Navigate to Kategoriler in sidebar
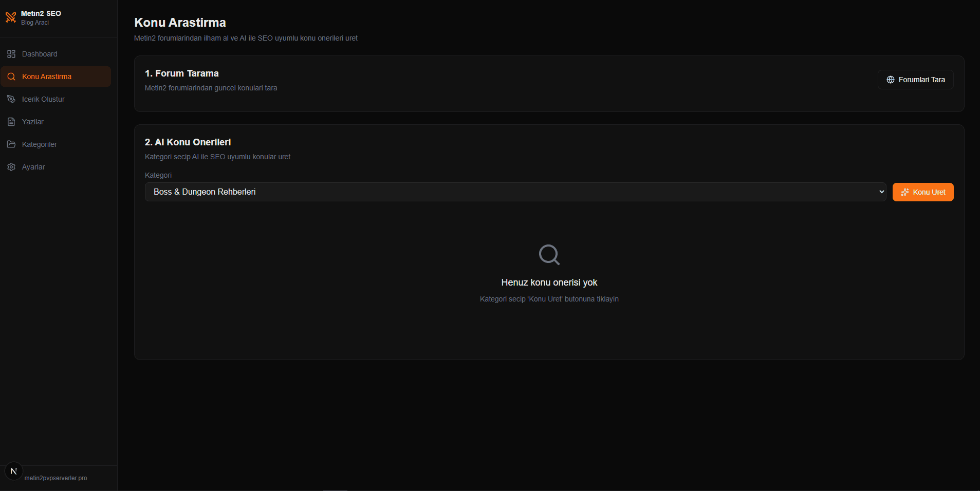Viewport: 980px width, 491px height. click(x=40, y=144)
